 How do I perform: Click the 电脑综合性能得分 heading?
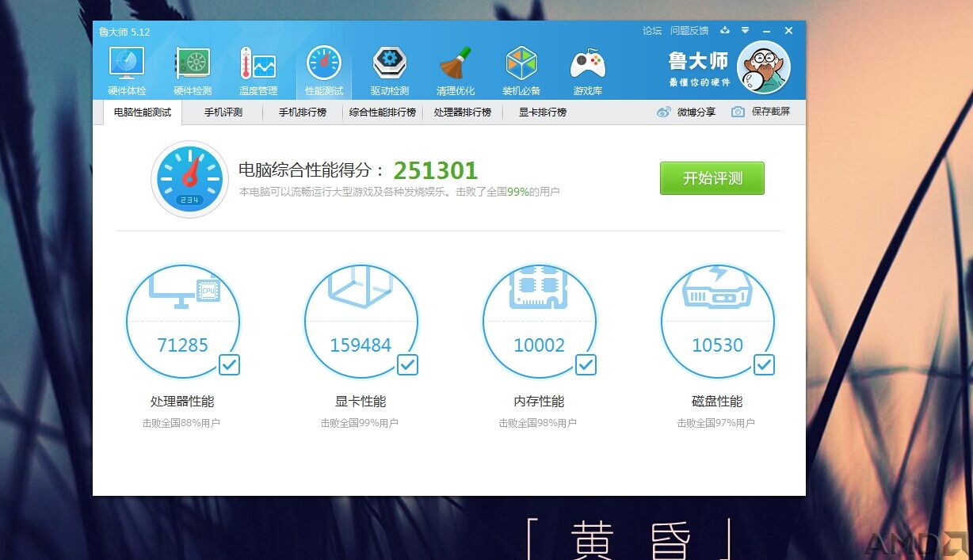[x=311, y=170]
